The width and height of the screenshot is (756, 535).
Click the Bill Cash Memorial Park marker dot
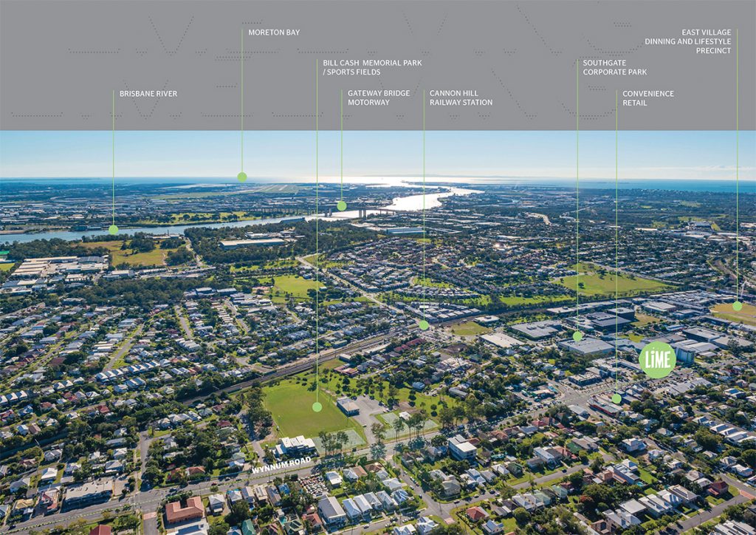coord(317,406)
